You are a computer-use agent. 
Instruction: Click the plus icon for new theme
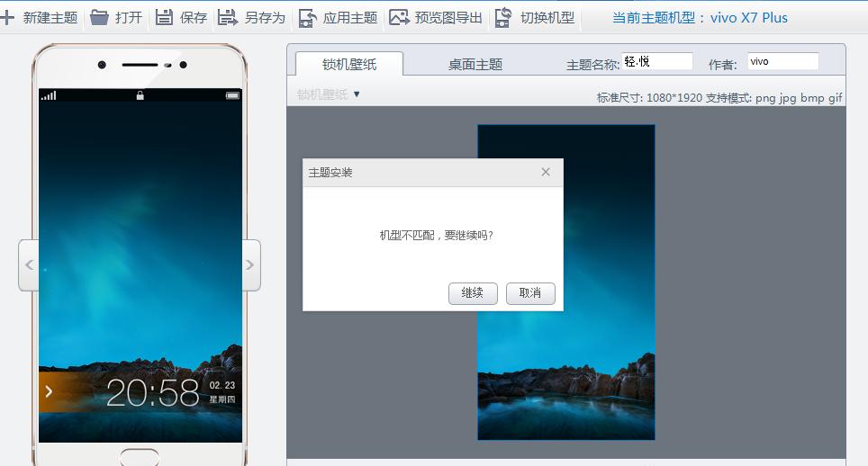click(x=7, y=18)
